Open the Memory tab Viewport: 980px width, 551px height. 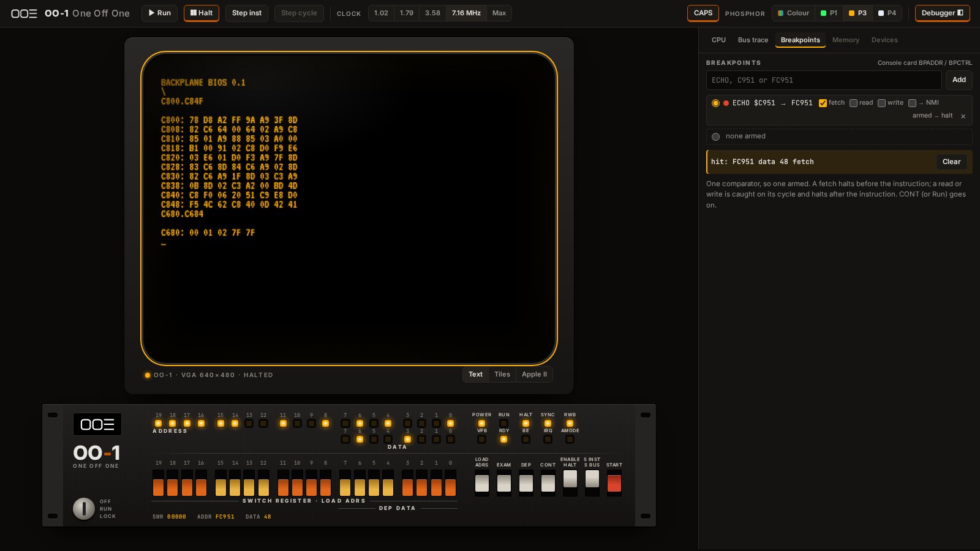click(845, 40)
